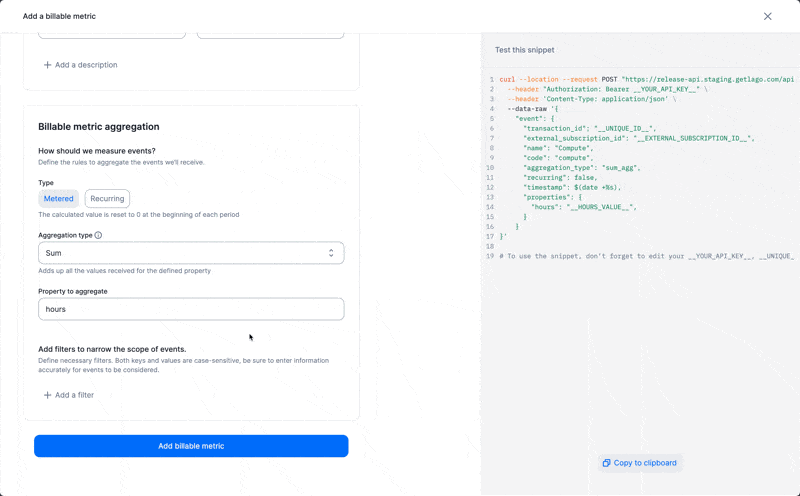The image size is (800, 496).
Task: Select the Recurring type
Action: (107, 199)
